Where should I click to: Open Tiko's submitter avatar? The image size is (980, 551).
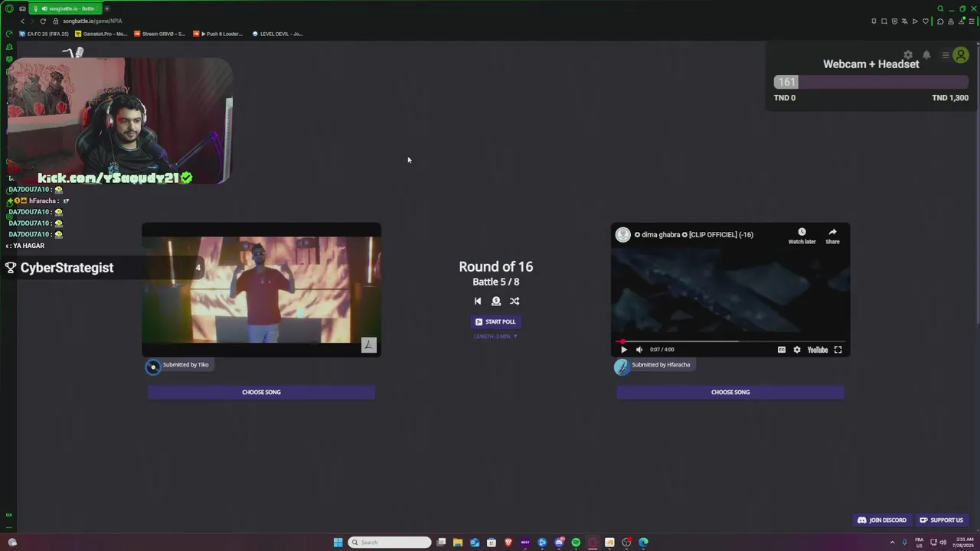153,367
